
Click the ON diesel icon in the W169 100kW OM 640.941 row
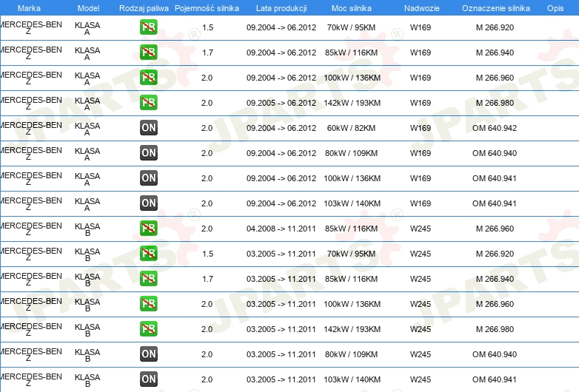tap(148, 178)
